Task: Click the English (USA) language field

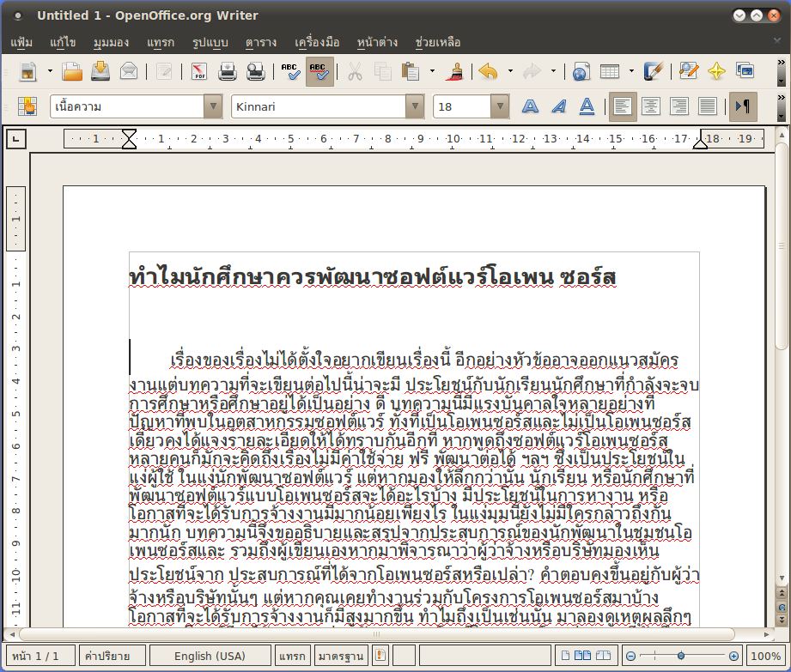Action: 210,656
